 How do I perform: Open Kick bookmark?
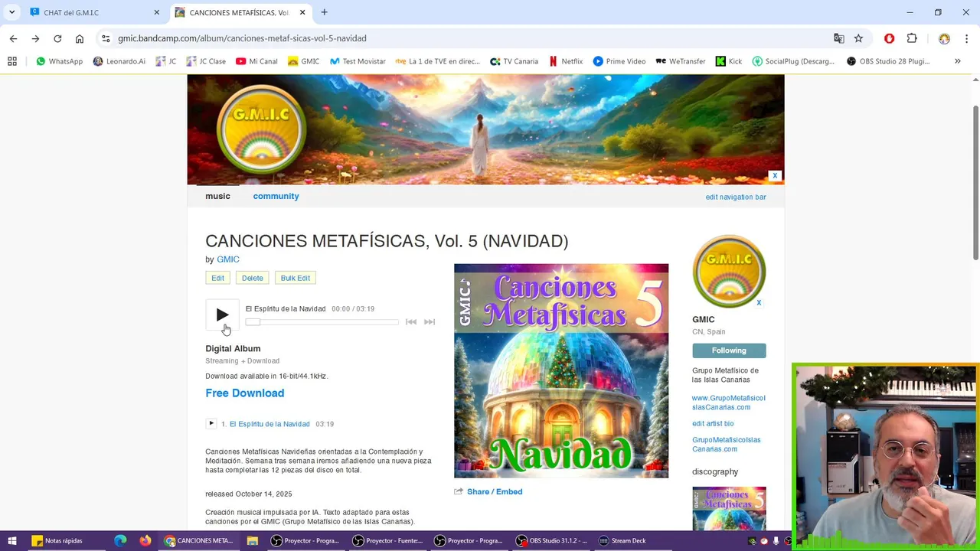729,61
